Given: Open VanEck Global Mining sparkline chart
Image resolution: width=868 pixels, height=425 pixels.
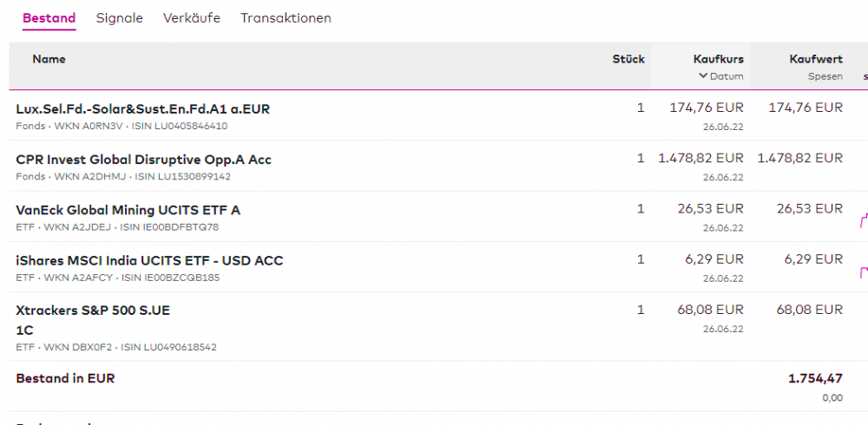Looking at the screenshot, I should click(x=864, y=220).
